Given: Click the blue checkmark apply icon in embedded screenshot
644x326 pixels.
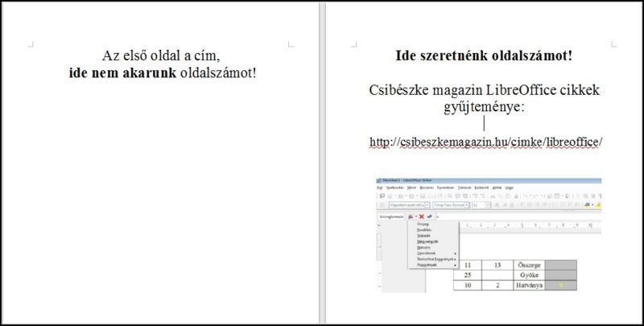Looking at the screenshot, I should click(430, 217).
